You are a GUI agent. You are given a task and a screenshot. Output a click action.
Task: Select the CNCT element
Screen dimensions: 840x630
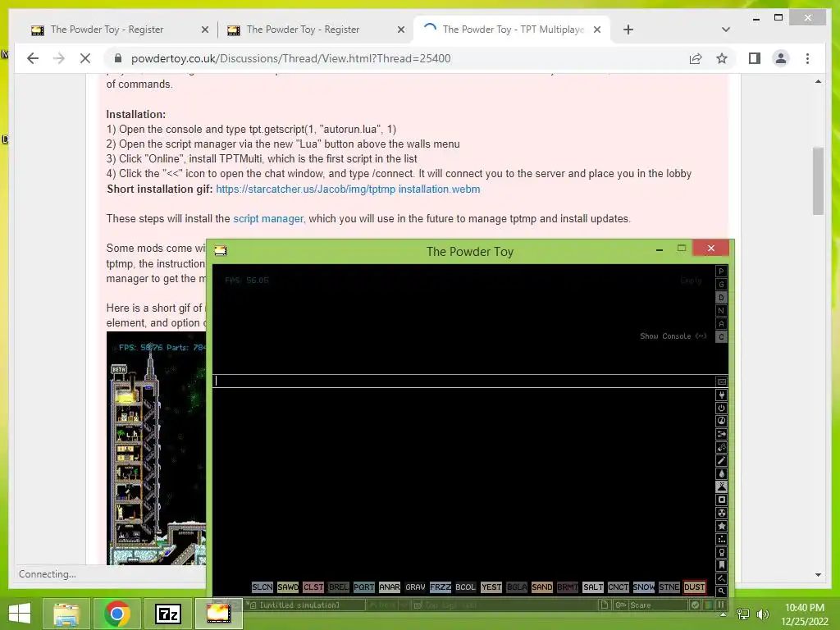619,587
